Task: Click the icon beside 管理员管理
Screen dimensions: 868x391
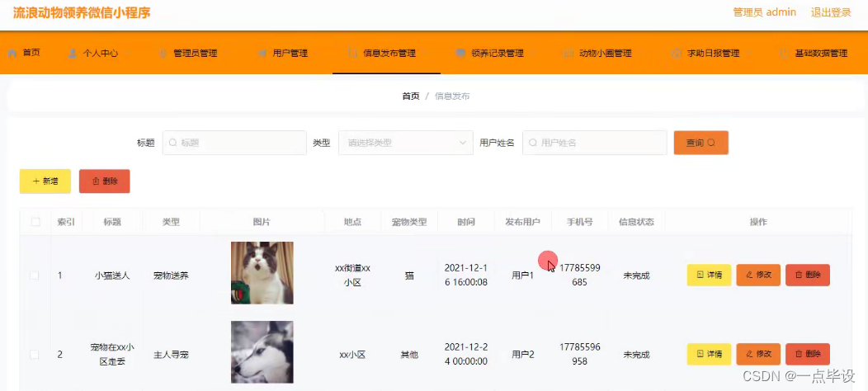Action: (x=163, y=53)
